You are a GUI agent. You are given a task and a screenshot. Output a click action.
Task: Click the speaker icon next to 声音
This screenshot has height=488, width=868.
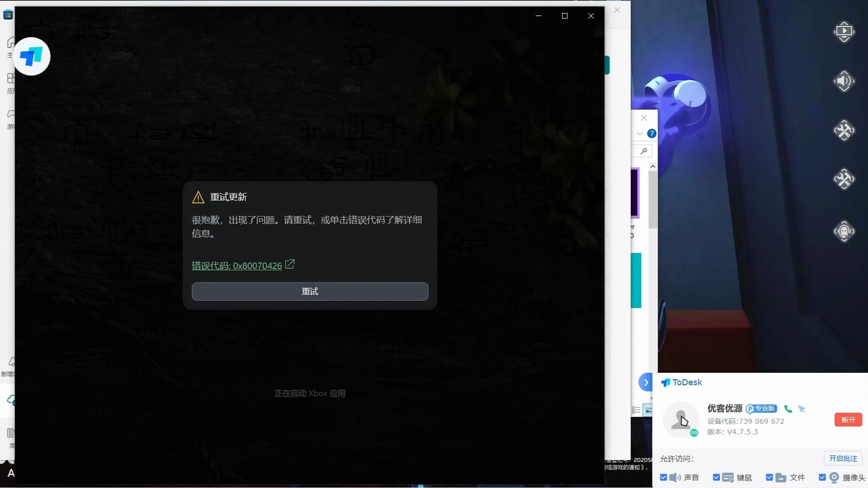pyautogui.click(x=675, y=477)
